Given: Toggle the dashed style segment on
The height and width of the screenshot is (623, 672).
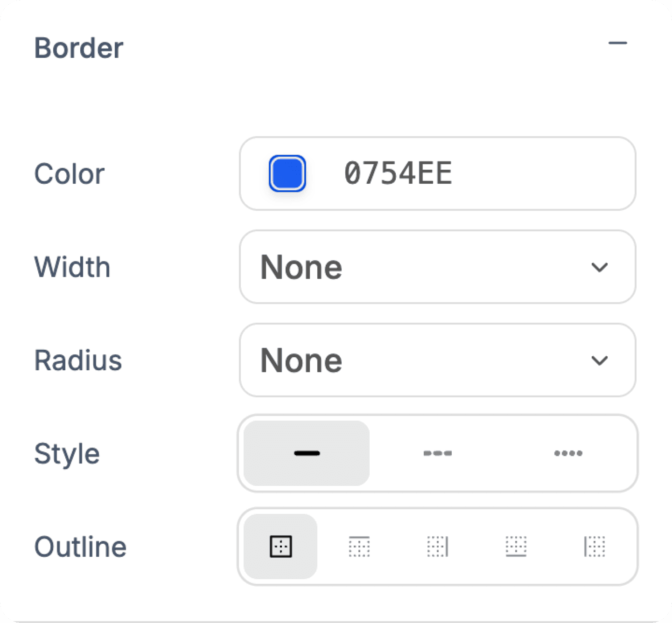Looking at the screenshot, I should pyautogui.click(x=438, y=453).
